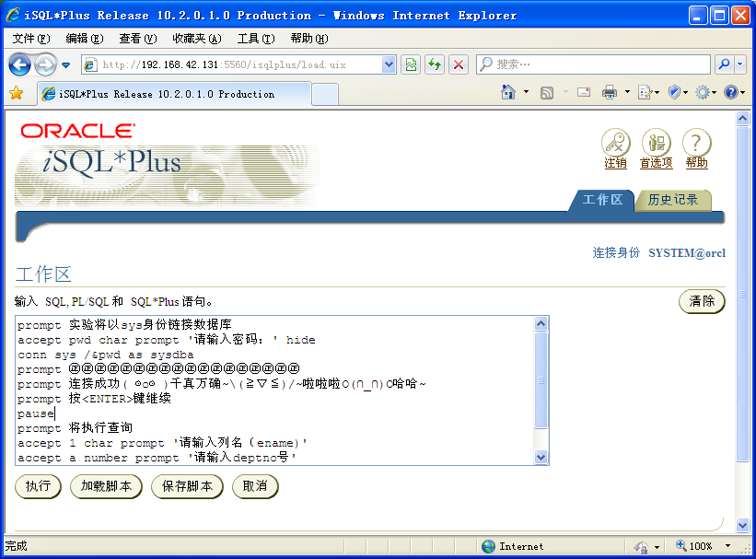
Task: Open the search provider dropdown arrow
Action: point(740,64)
